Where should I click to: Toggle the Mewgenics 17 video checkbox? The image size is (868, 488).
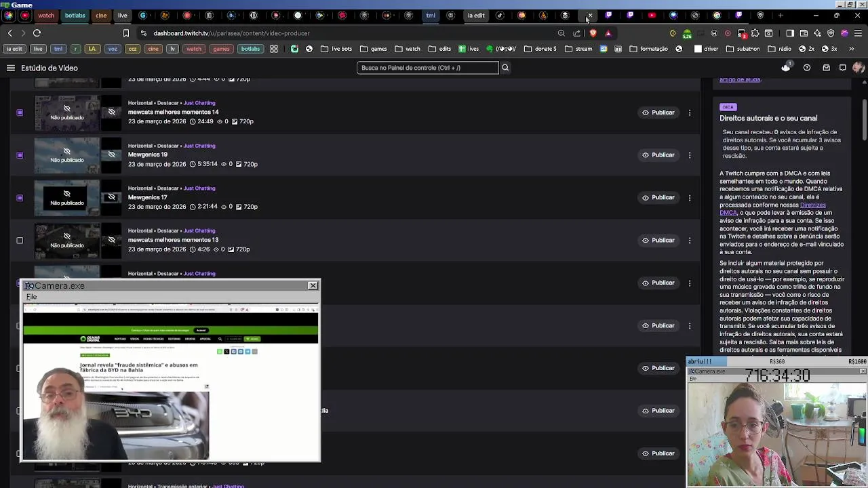pos(20,198)
